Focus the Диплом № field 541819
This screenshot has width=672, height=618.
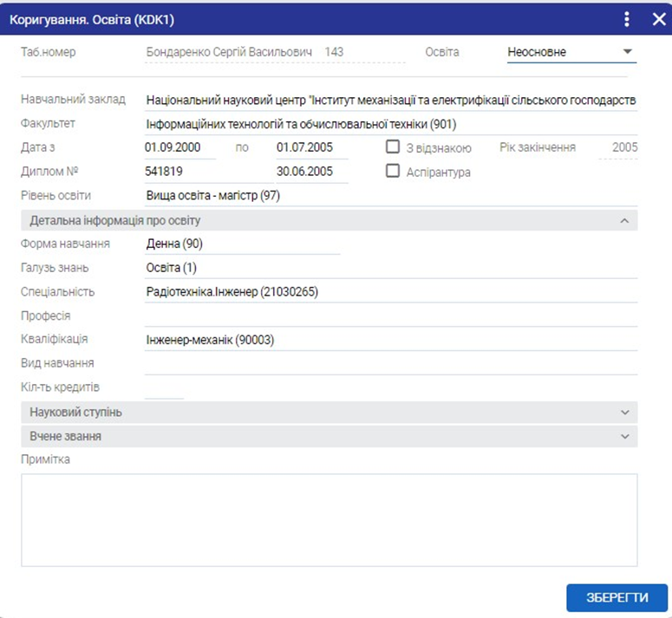[179, 172]
